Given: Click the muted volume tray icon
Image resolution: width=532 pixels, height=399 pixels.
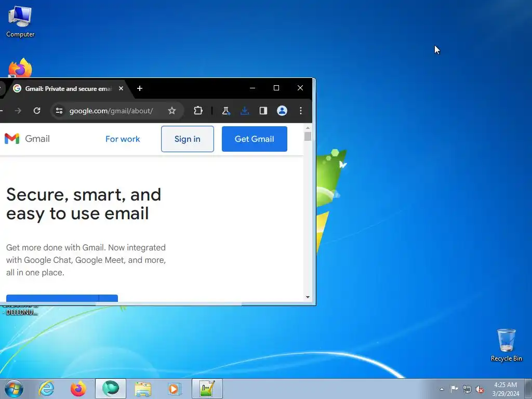Looking at the screenshot, I should tap(480, 389).
